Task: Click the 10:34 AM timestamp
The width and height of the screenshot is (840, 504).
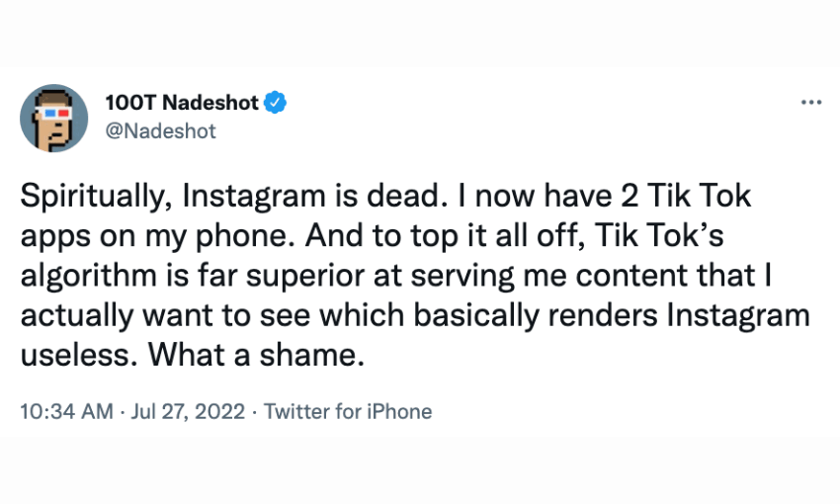Action: click(67, 411)
